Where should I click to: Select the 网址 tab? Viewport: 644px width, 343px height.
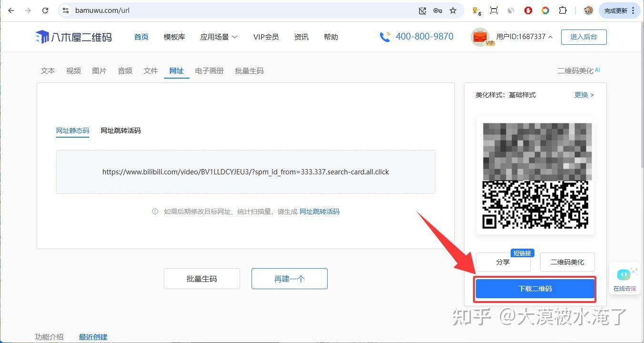pyautogui.click(x=176, y=71)
